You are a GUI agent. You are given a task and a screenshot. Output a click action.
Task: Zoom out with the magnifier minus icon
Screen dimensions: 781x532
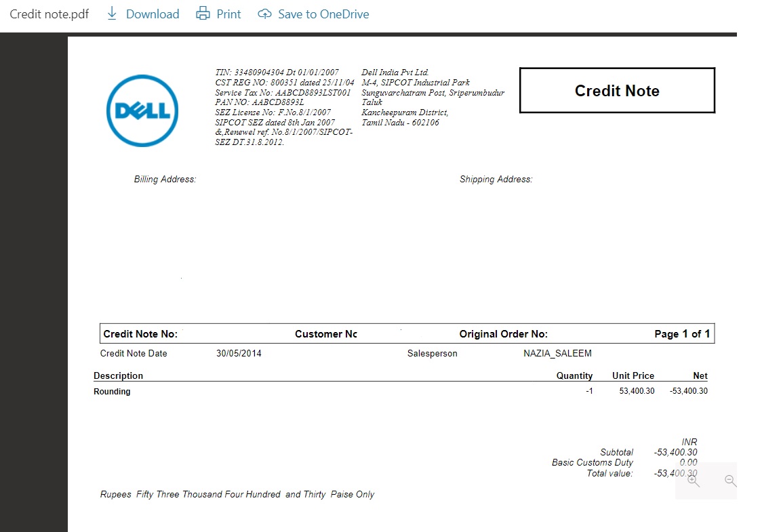(x=730, y=480)
